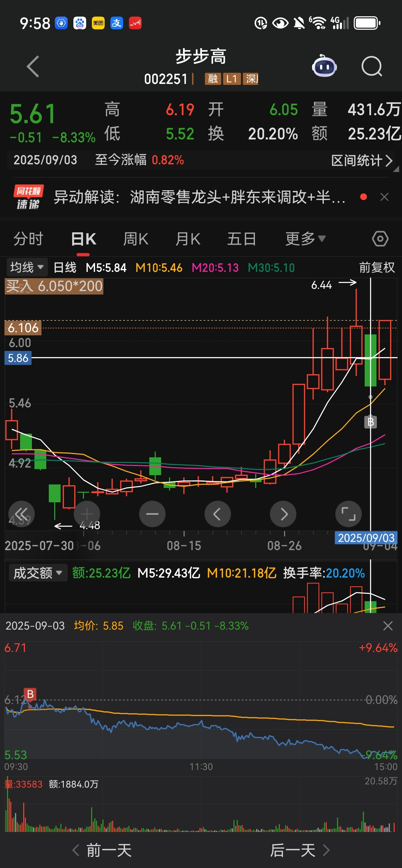This screenshot has height=868, width=402.
Task: Tap the red B marker on intraday chart
Action: pyautogui.click(x=30, y=694)
